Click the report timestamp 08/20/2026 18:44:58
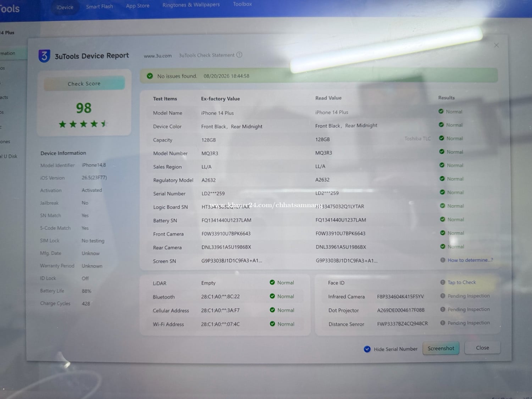Screen dimensions: 532x399 226,76
